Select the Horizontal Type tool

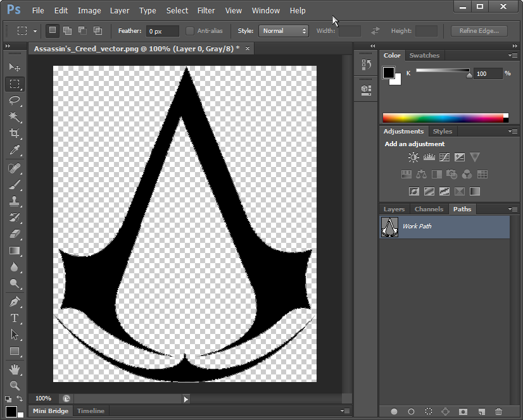[x=15, y=318]
